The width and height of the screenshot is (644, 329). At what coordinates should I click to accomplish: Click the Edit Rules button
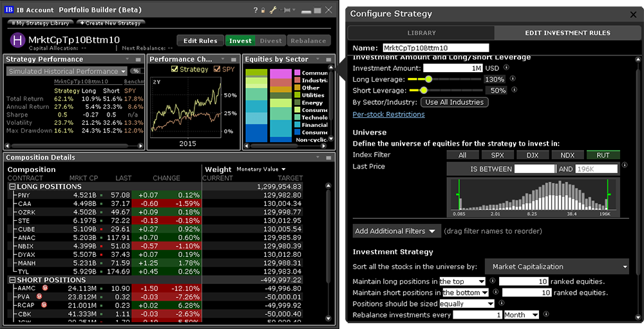[200, 41]
